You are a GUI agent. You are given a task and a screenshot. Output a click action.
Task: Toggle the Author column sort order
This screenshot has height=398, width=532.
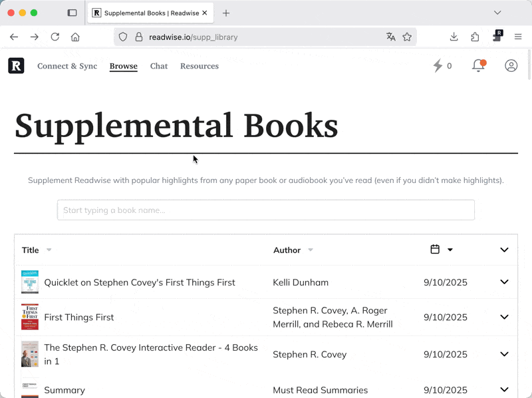(x=311, y=250)
